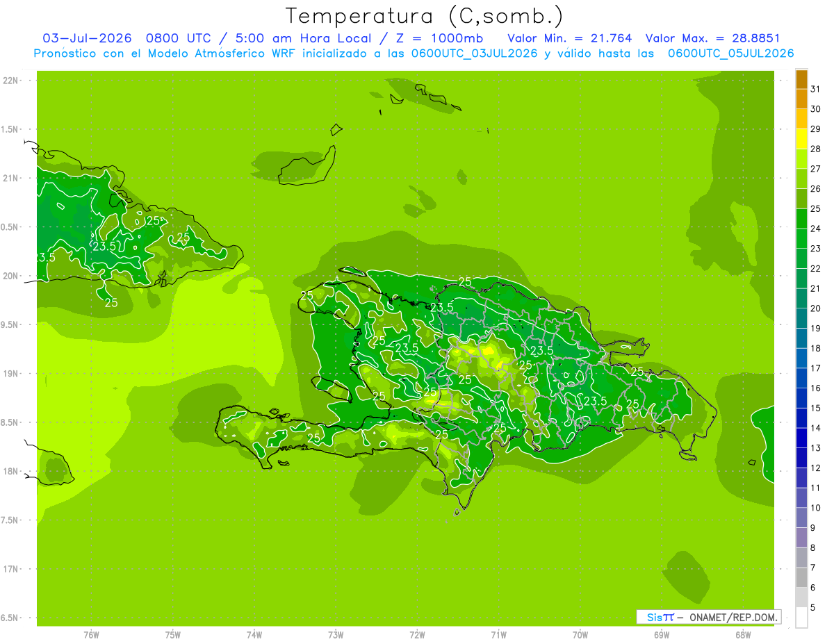Image resolution: width=834 pixels, height=644 pixels.
Task: Click the '76W' longitude label
Action: (x=91, y=635)
